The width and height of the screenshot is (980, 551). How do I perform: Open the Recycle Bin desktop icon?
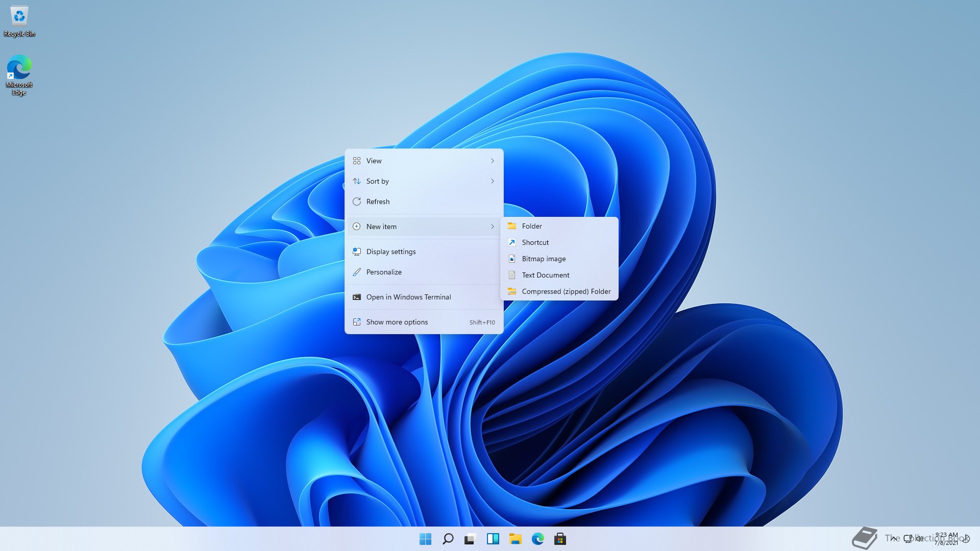point(19,22)
